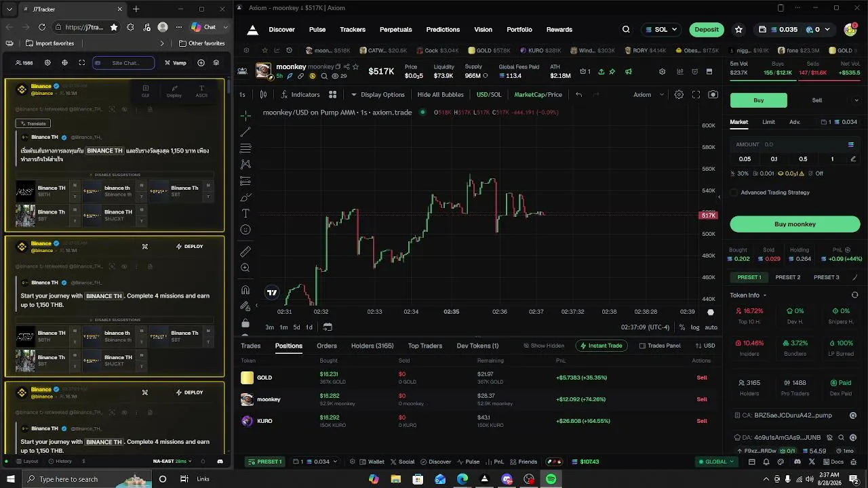This screenshot has width=868, height=488.
Task: Choose the text annotation tool on chart
Action: pyautogui.click(x=245, y=213)
